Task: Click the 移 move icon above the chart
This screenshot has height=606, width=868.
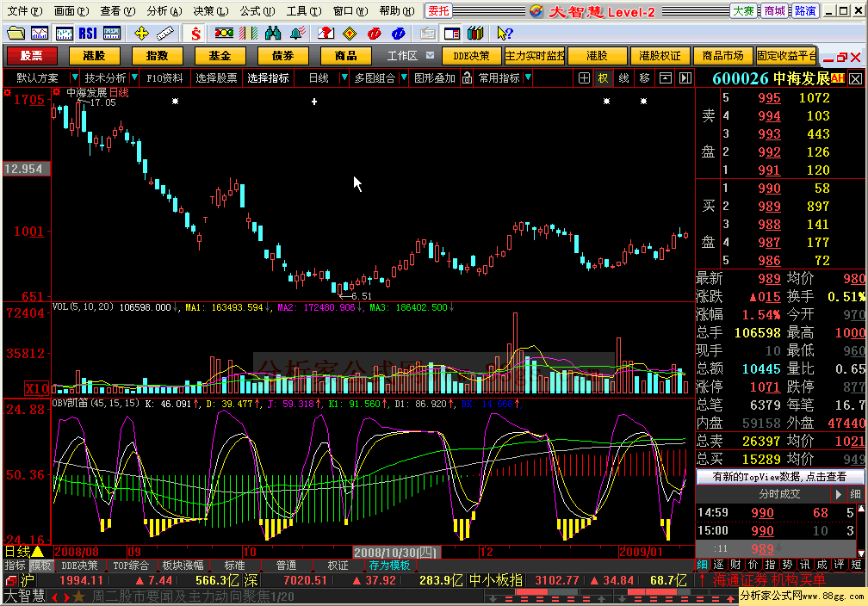Action: coord(644,78)
